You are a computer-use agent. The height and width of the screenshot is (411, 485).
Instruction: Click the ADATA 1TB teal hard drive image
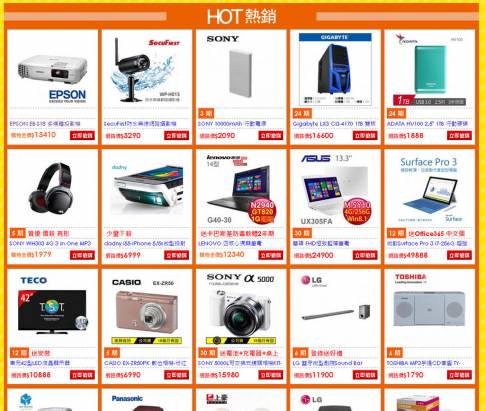[429, 70]
